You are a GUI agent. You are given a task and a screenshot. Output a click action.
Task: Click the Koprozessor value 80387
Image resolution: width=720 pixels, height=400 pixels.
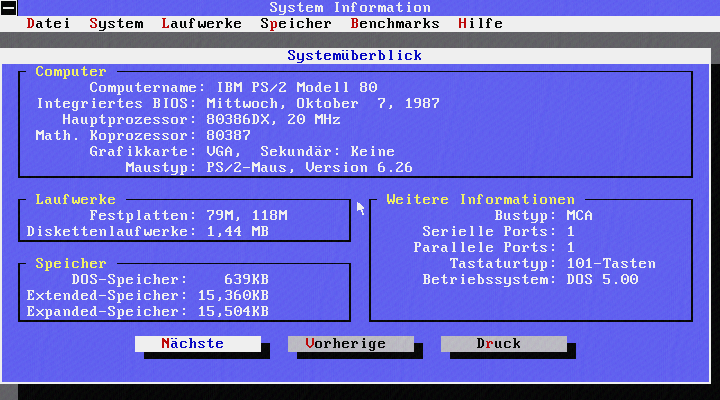[x=228, y=135]
